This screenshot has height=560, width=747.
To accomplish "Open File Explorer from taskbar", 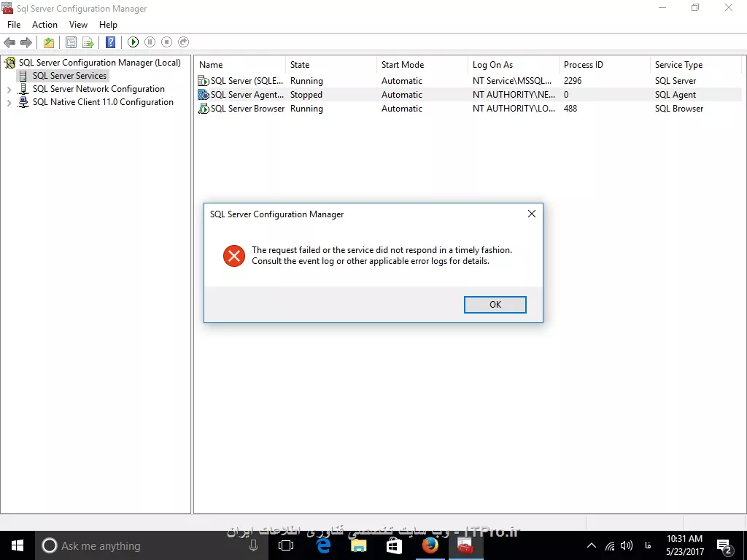I will 359,545.
